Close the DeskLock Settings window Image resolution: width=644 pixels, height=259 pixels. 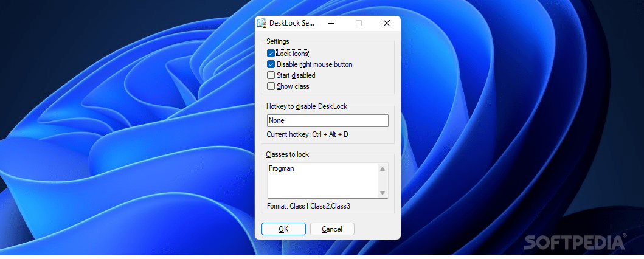click(x=387, y=23)
